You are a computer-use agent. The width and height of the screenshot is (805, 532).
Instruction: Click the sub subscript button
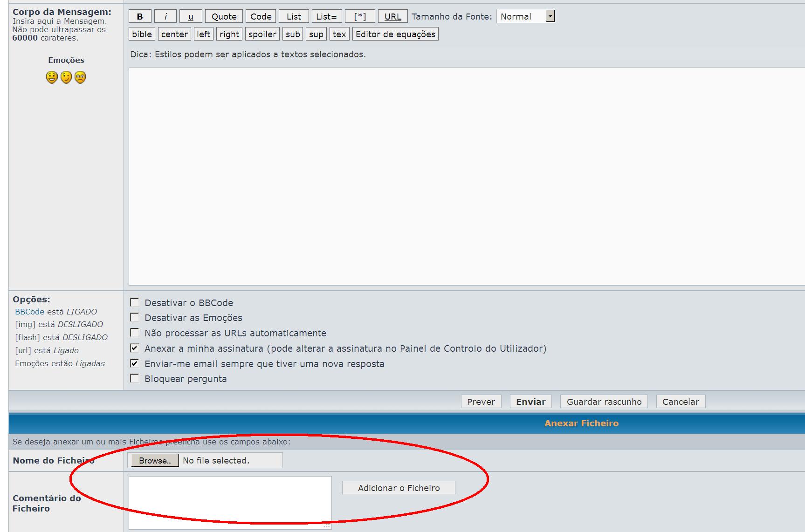[293, 34]
